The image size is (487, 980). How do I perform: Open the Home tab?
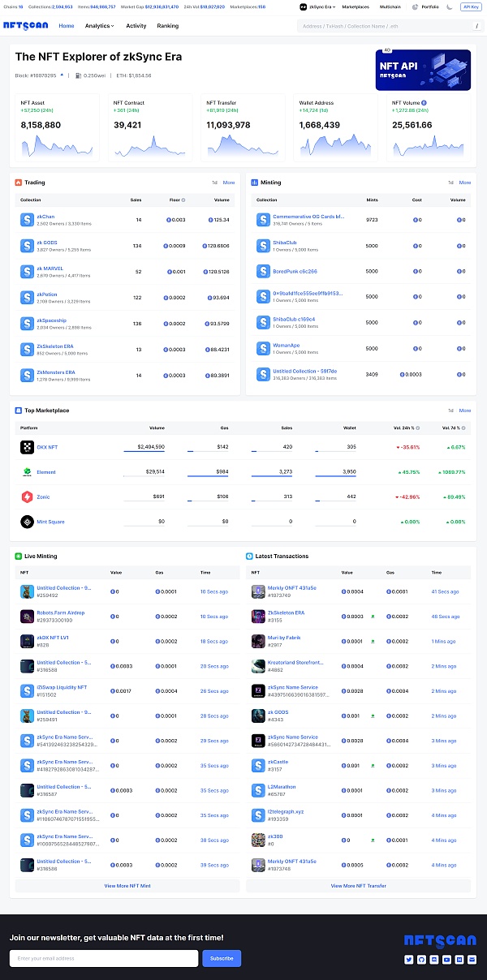67,26
